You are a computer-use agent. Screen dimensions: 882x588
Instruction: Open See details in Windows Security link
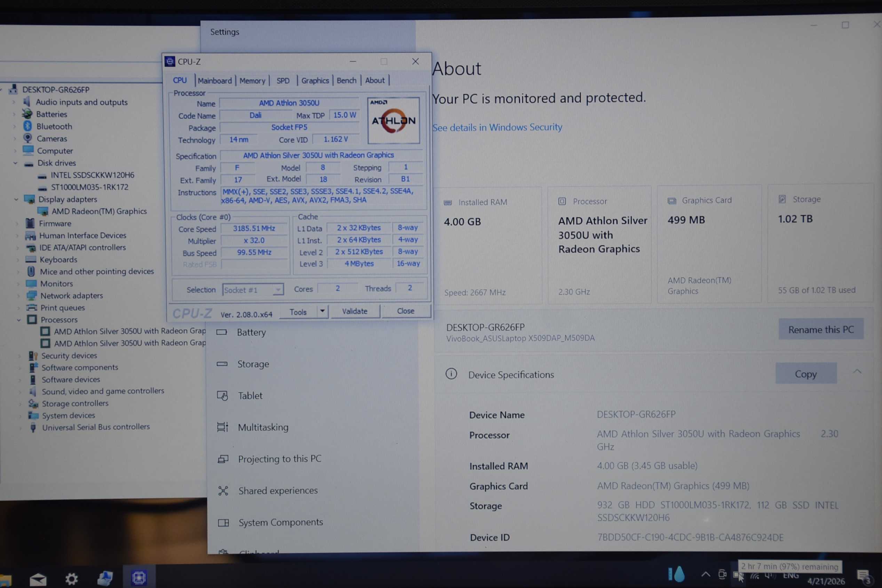coord(497,127)
